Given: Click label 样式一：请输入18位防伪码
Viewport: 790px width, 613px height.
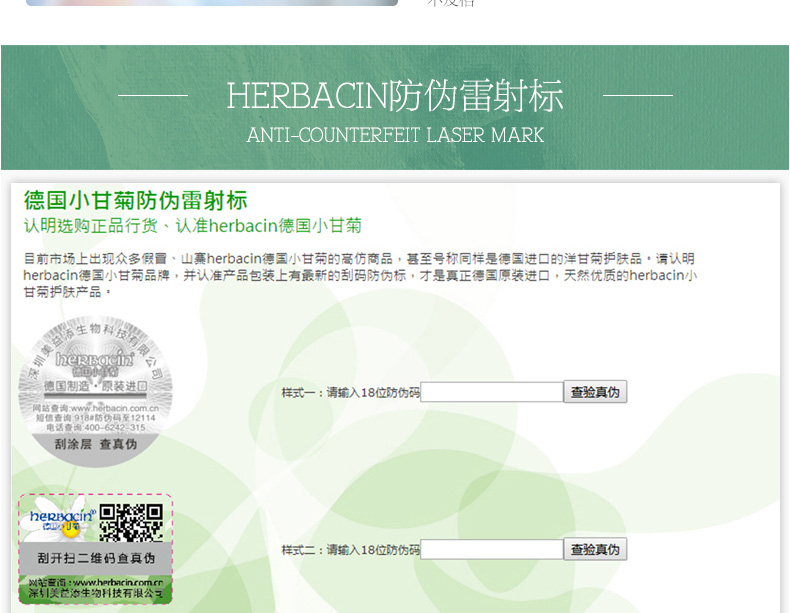Looking at the screenshot, I should tap(351, 392).
